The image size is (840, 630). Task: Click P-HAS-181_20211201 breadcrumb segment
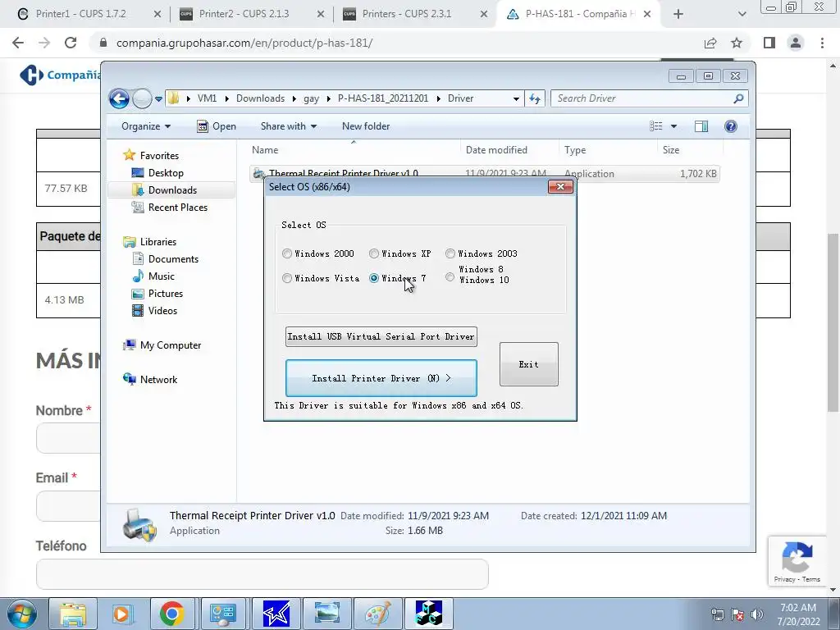383,98
